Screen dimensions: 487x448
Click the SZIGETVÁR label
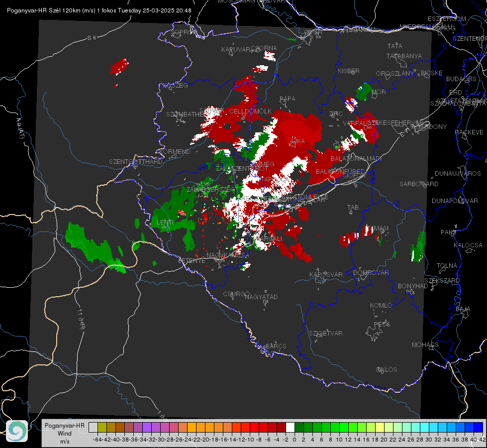326,334
